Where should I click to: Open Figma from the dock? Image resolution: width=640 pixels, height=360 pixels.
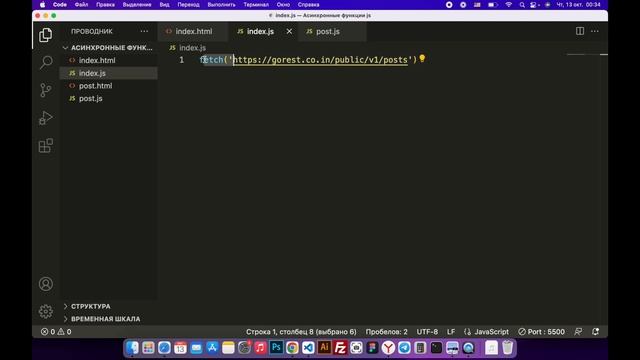[x=372, y=347]
